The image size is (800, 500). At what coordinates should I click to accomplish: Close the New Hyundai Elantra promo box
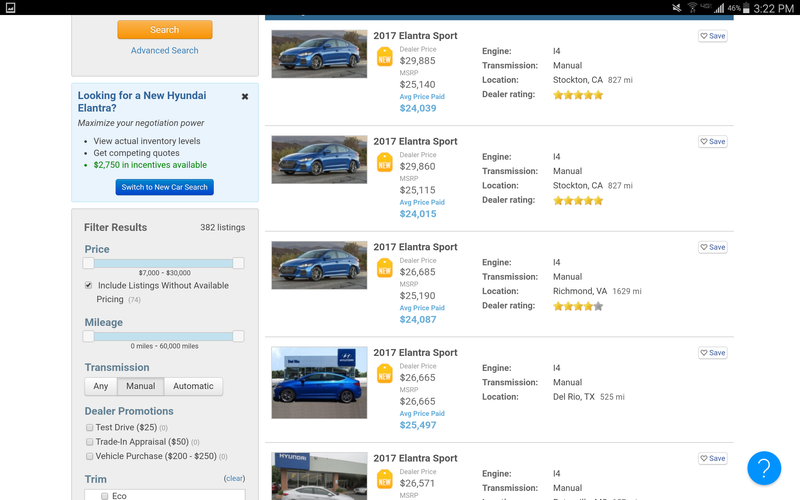point(245,96)
